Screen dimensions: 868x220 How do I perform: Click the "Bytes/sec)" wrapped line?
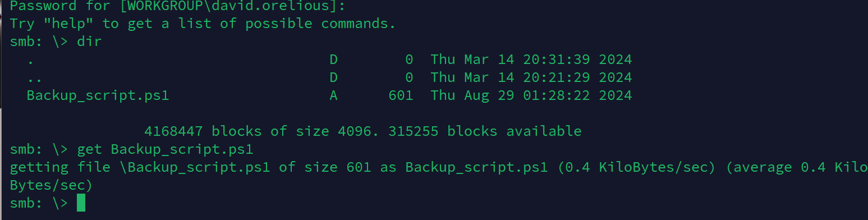51,185
